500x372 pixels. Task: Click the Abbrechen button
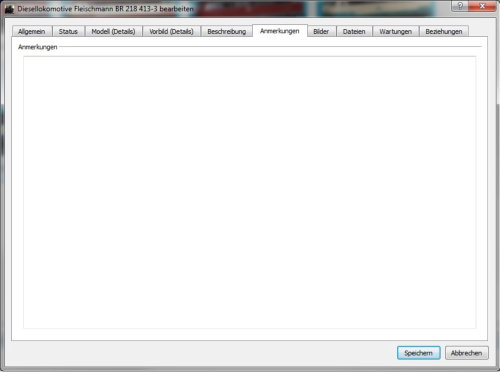pyautogui.click(x=467, y=353)
